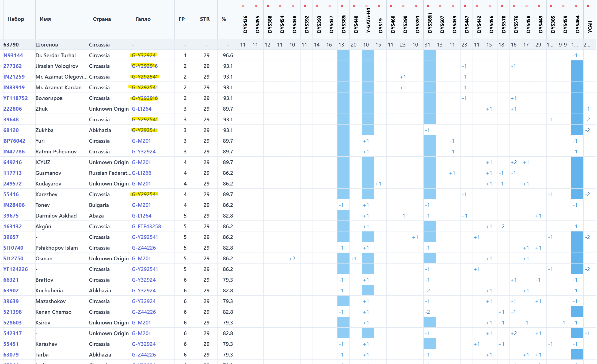Remove the DYS426 column with red X
The image size is (597, 364).
243,6
